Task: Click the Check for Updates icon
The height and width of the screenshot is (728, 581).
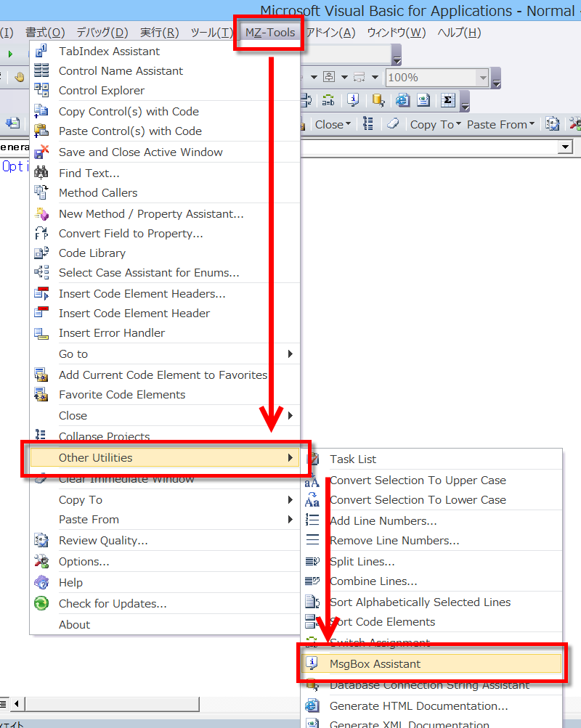Action: tap(42, 603)
